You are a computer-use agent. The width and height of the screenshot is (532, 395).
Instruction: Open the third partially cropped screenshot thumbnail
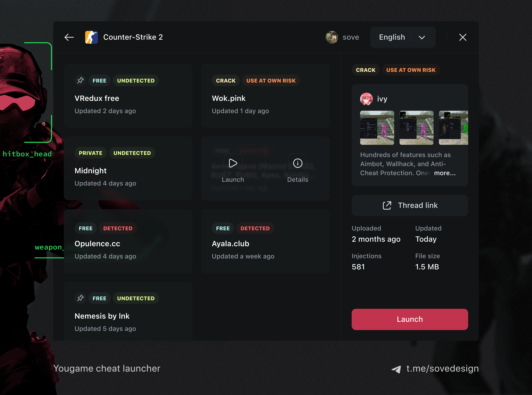click(453, 128)
